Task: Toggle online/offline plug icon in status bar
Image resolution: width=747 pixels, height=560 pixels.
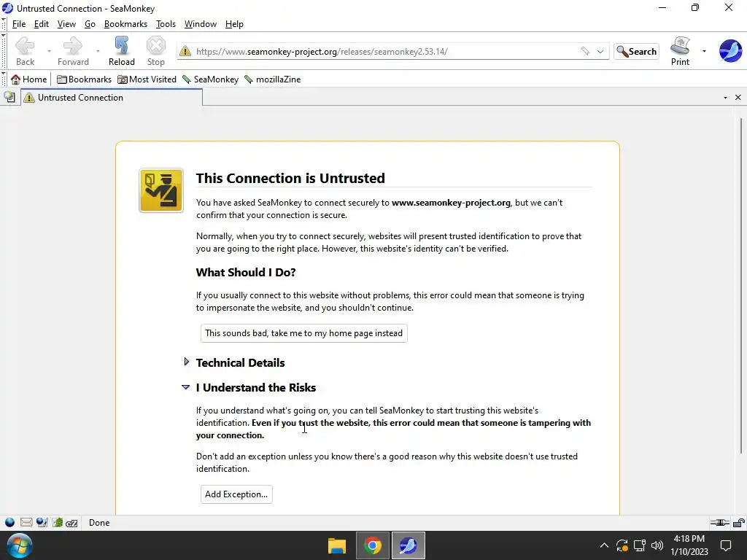Action: [719, 522]
